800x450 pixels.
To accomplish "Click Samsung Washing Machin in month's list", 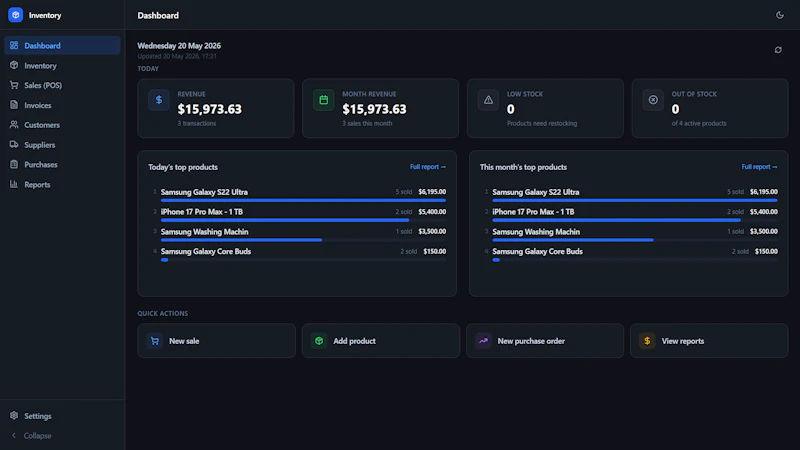I will [x=536, y=232].
